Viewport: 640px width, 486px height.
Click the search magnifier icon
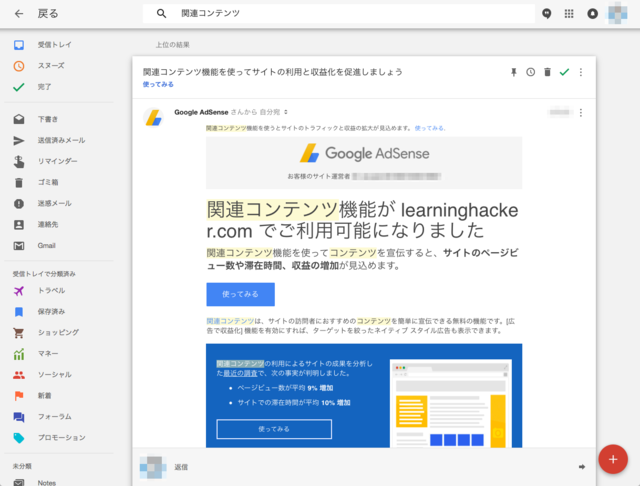click(x=161, y=13)
